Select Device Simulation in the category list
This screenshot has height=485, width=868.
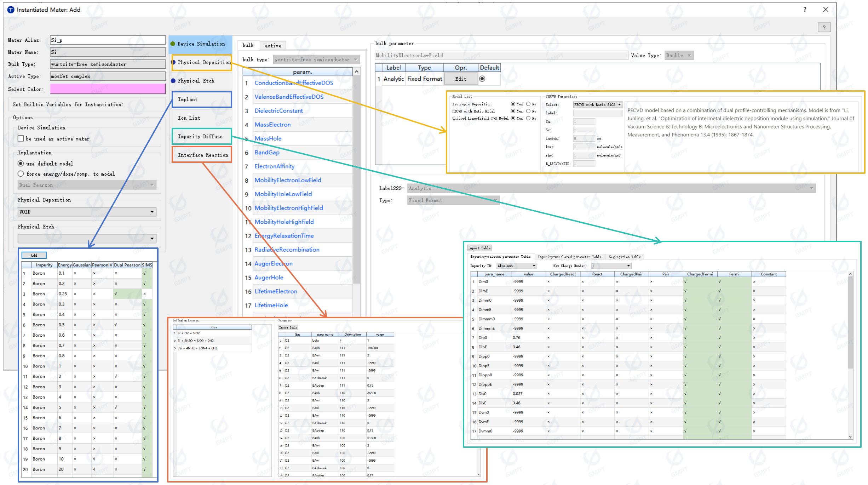201,44
